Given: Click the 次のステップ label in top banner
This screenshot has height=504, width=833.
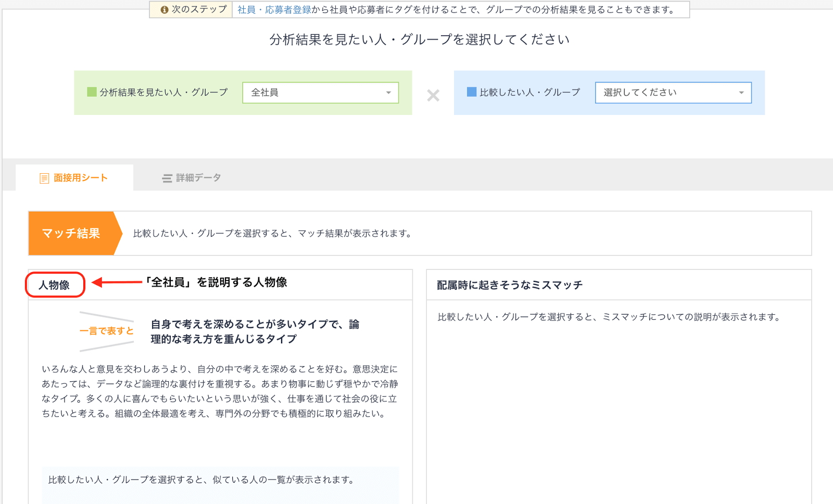Looking at the screenshot, I should coord(199,9).
